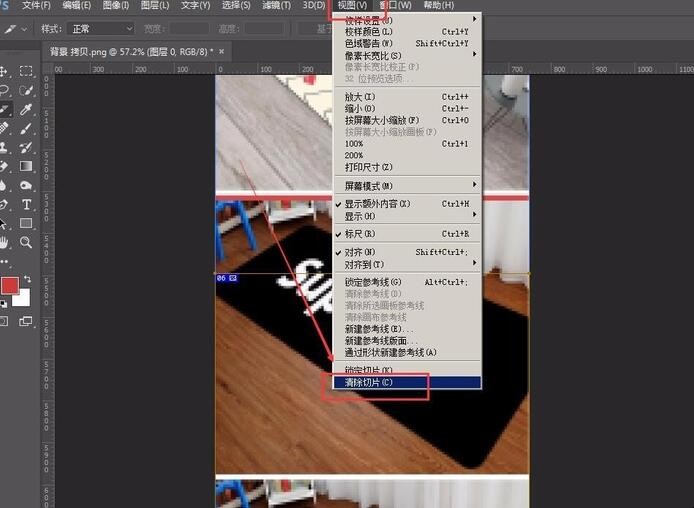Select the Hand tool

click(4, 242)
